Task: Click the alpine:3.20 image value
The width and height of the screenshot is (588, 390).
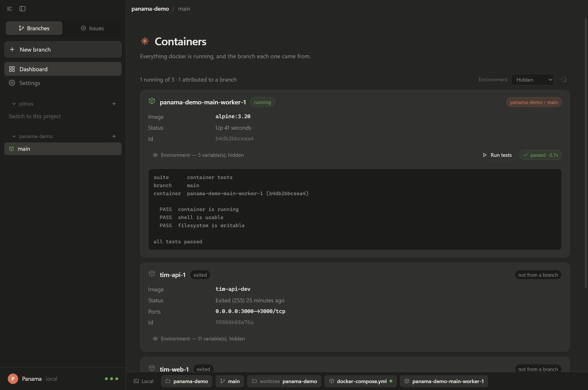Action: tap(233, 116)
